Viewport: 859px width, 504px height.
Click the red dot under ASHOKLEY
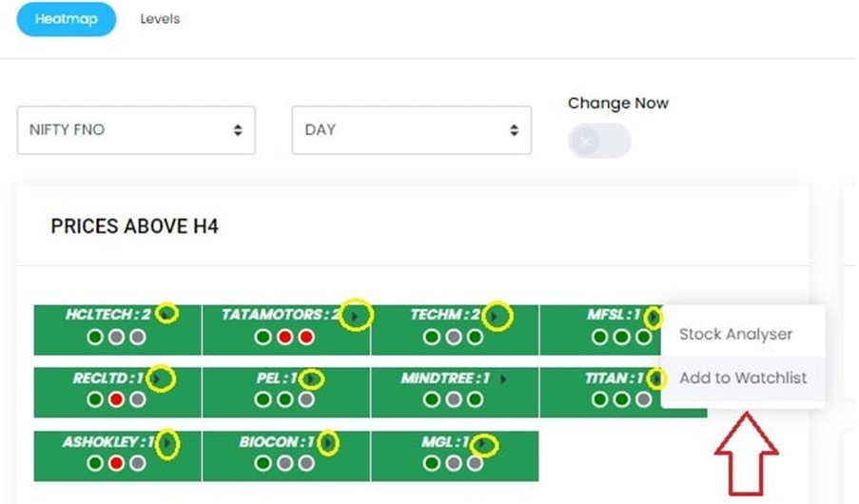point(116,463)
